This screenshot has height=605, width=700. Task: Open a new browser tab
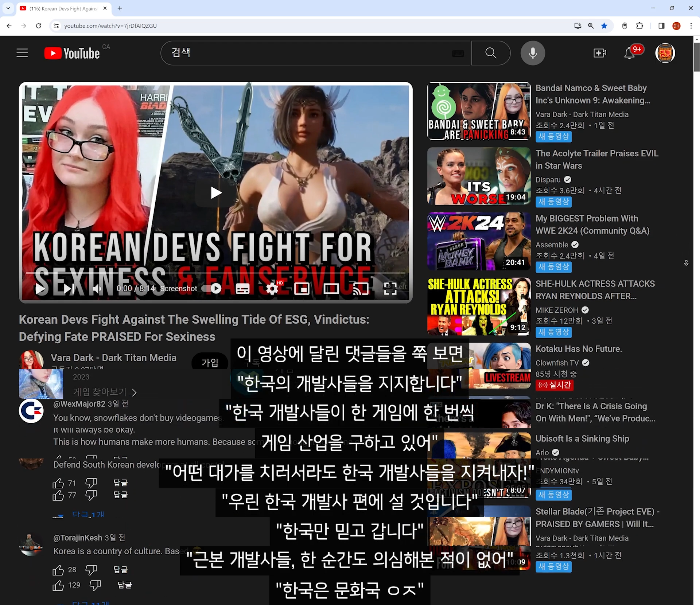(x=120, y=8)
